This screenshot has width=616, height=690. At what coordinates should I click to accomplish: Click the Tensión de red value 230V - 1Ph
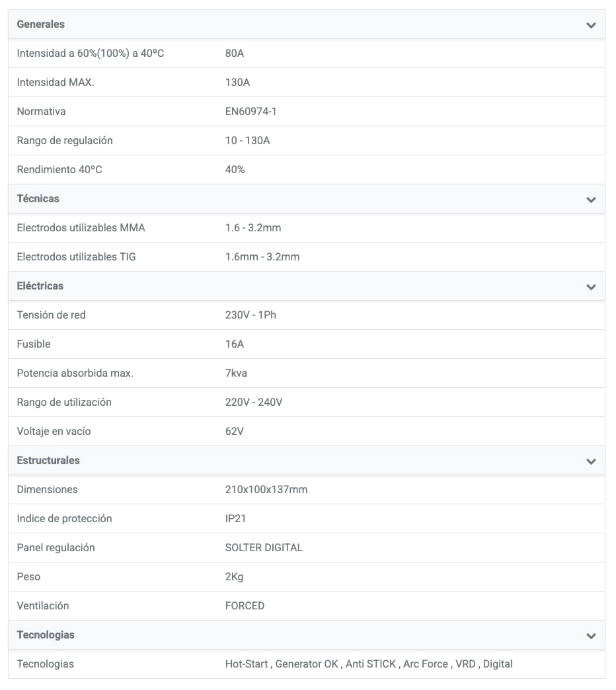250,315
